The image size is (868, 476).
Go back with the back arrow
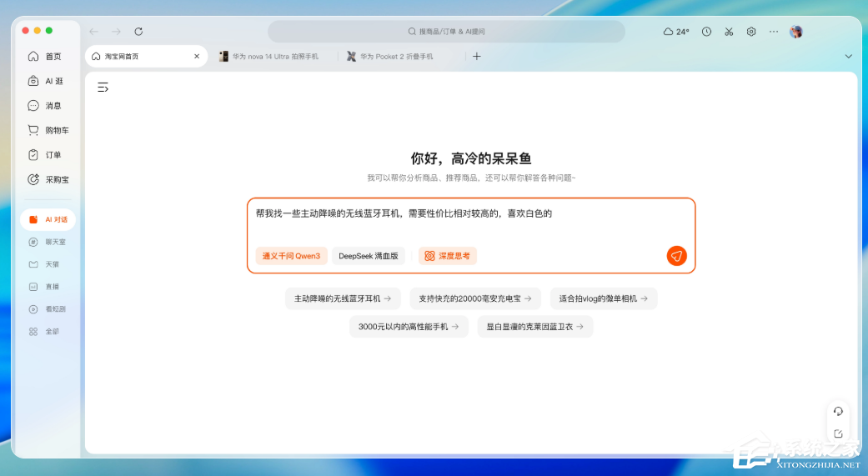tap(93, 32)
